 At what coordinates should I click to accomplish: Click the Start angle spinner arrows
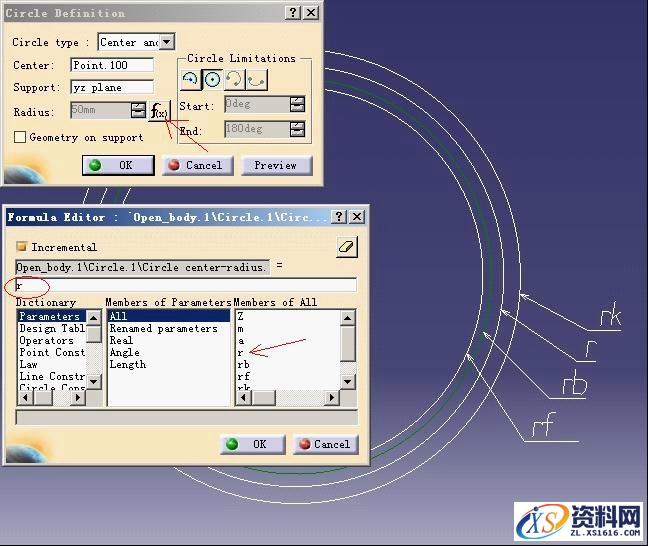pyautogui.click(x=297, y=104)
